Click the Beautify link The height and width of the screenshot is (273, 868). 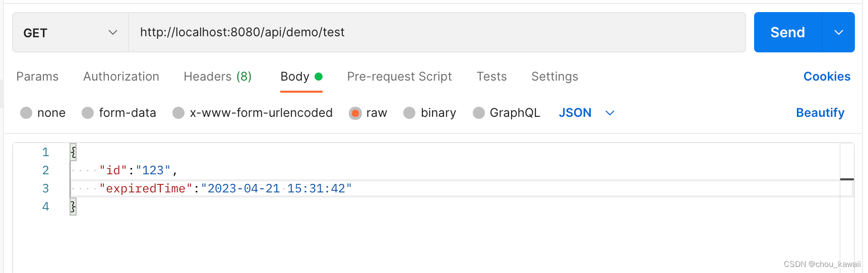tap(820, 113)
